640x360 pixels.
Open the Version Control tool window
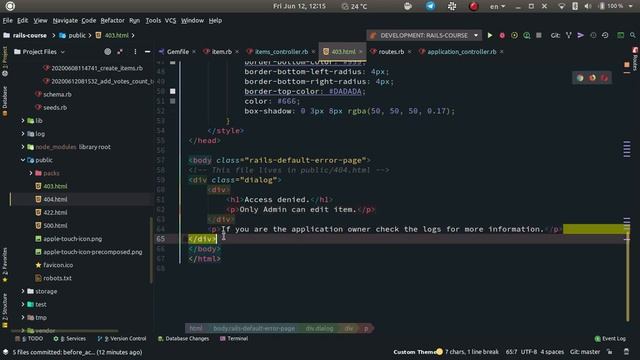(x=122, y=338)
